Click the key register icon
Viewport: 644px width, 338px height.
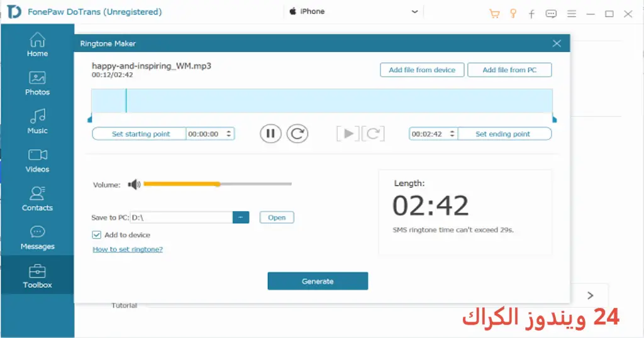pyautogui.click(x=513, y=14)
